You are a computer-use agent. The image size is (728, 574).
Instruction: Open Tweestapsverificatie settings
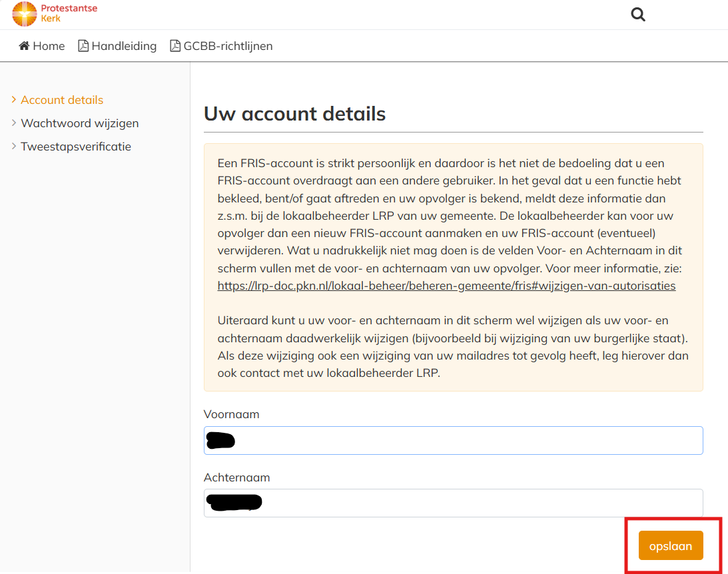click(76, 146)
